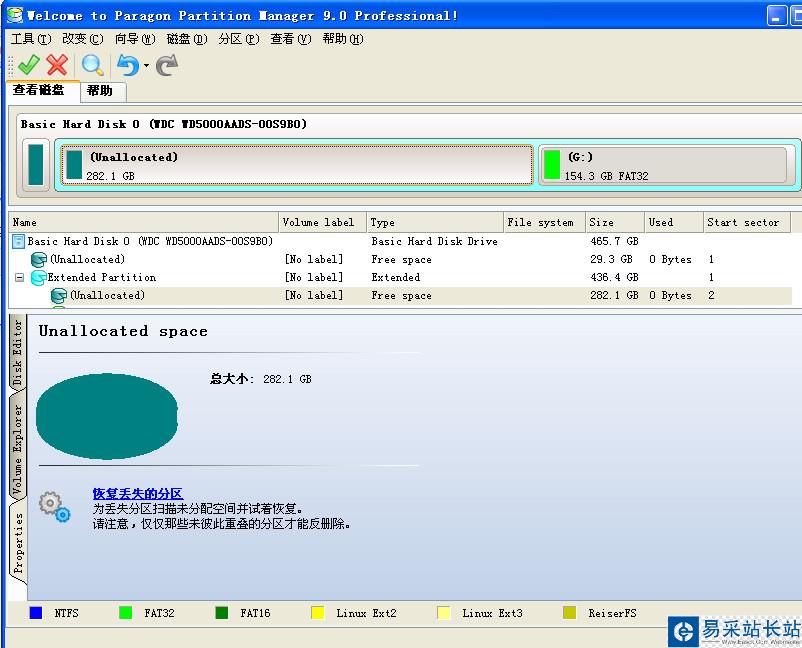This screenshot has width=802, height=648.
Task: Click the green FAT32 legend swatch
Action: click(125, 613)
